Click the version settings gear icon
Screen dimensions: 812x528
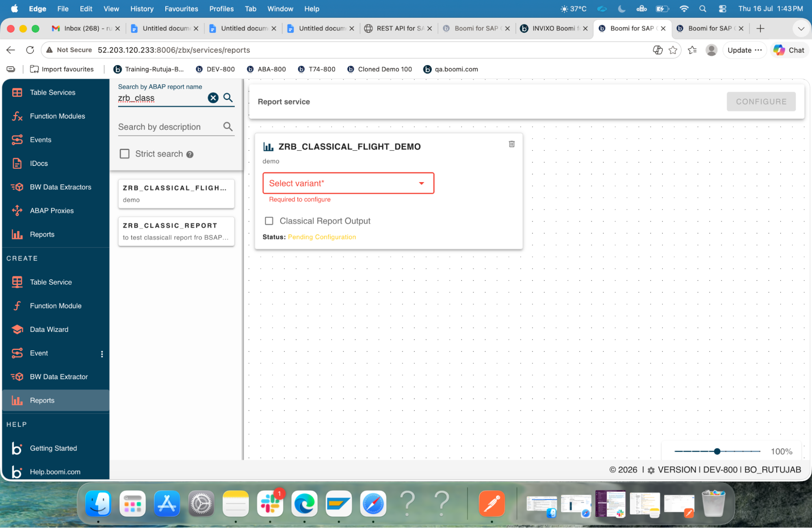pyautogui.click(x=651, y=470)
